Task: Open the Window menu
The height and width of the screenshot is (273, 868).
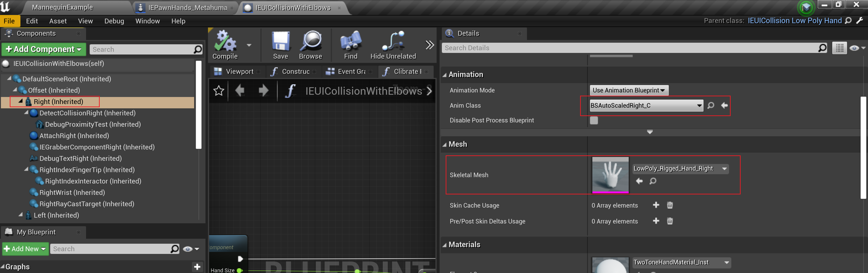Action: [148, 21]
